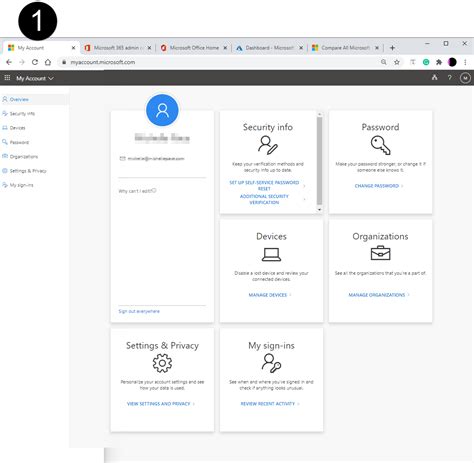Click the briefcase icon in Organizations card

coord(381,253)
